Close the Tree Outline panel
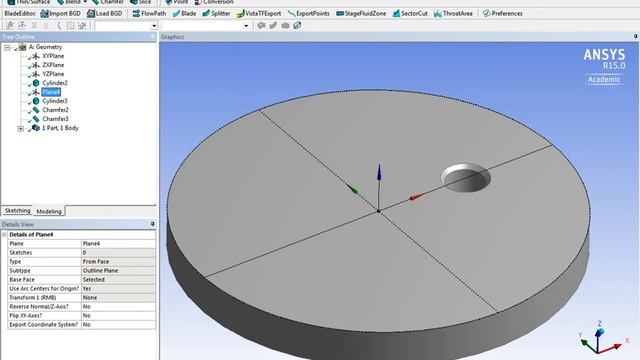The image size is (640, 360). (153, 37)
